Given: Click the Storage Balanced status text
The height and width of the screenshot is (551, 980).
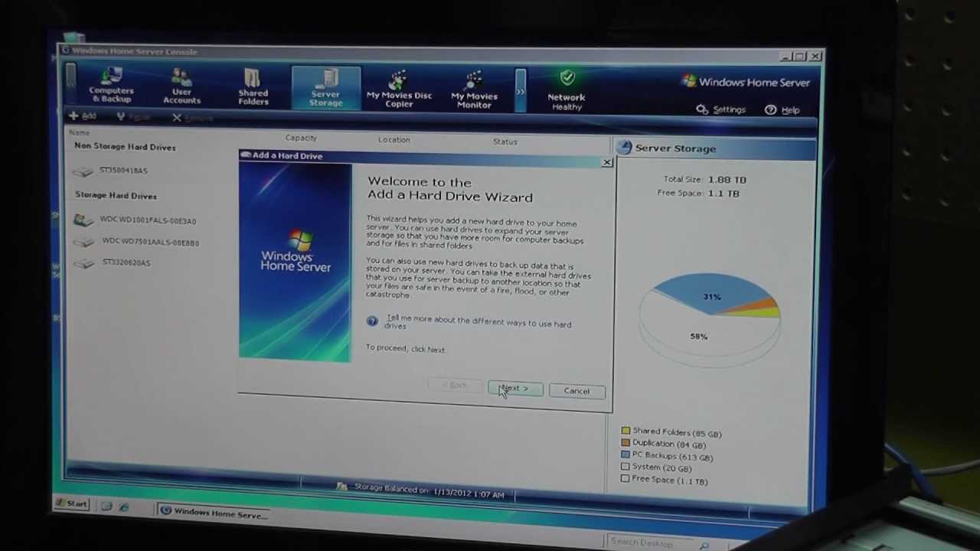Looking at the screenshot, I should (x=429, y=491).
